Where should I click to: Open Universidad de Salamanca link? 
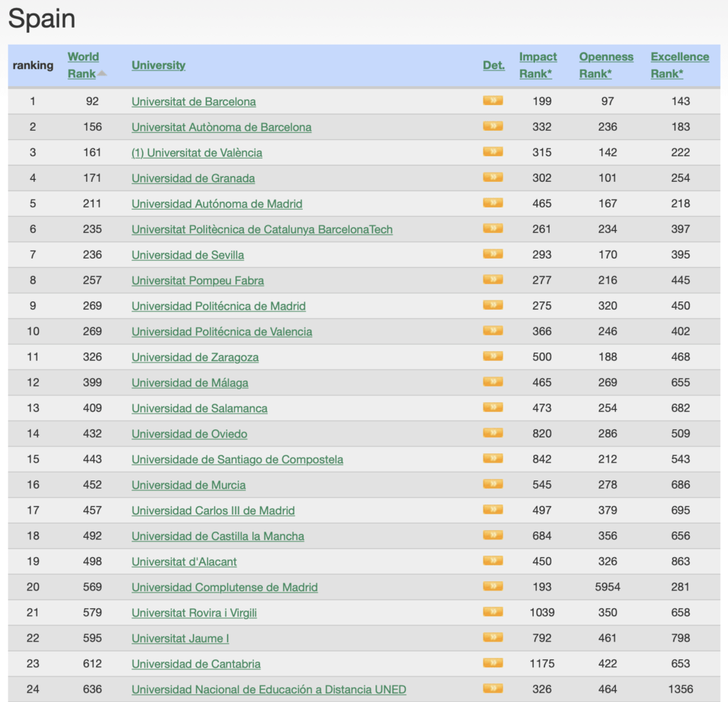click(x=200, y=408)
